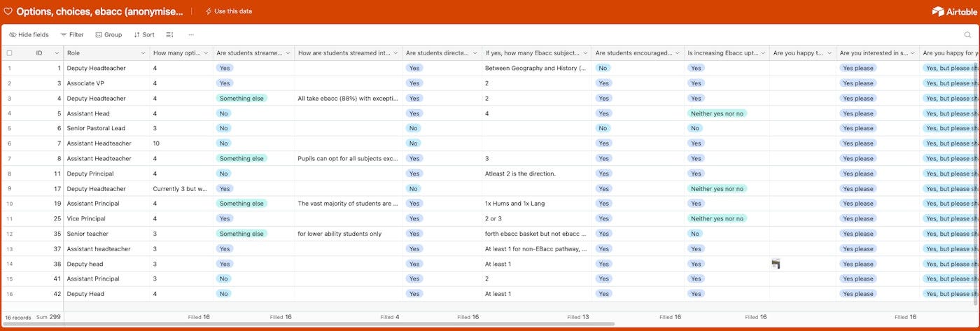Click the row height icon

click(169, 34)
